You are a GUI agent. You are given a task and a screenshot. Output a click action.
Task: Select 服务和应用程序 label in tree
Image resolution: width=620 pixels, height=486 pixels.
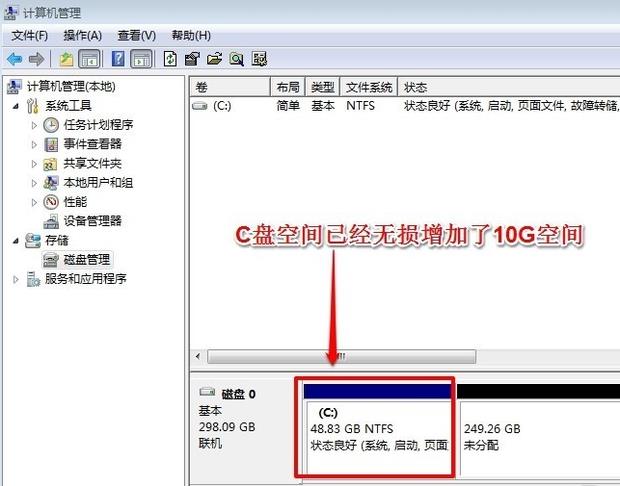[85, 279]
